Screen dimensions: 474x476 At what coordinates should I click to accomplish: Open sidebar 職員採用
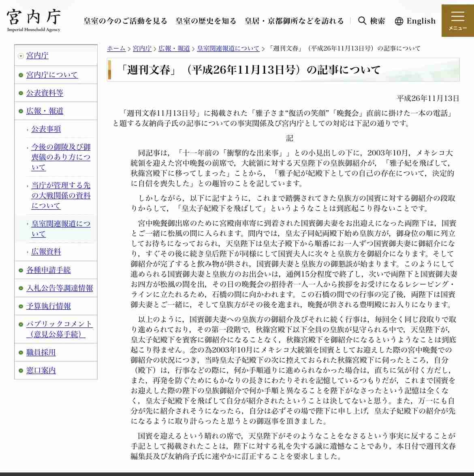(41, 353)
